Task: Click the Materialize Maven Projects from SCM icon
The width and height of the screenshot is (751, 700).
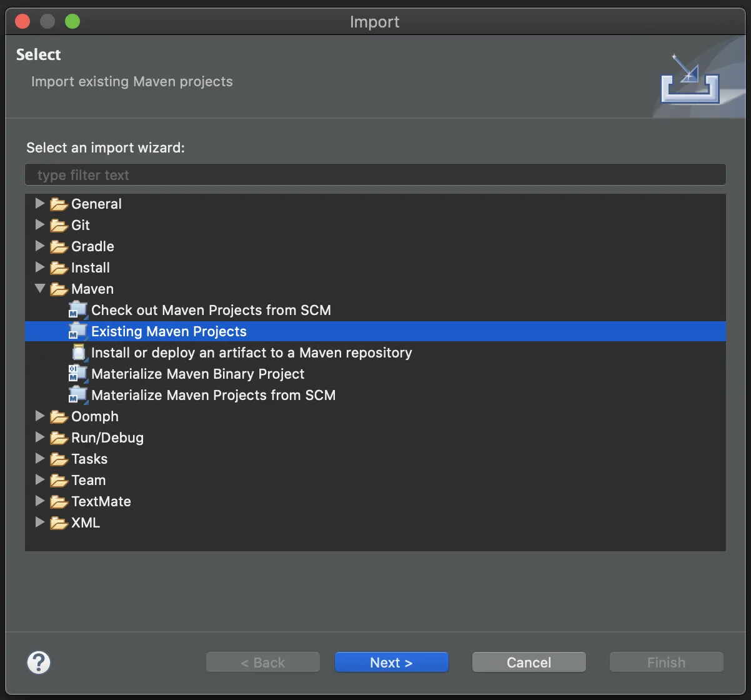Action: pos(77,395)
